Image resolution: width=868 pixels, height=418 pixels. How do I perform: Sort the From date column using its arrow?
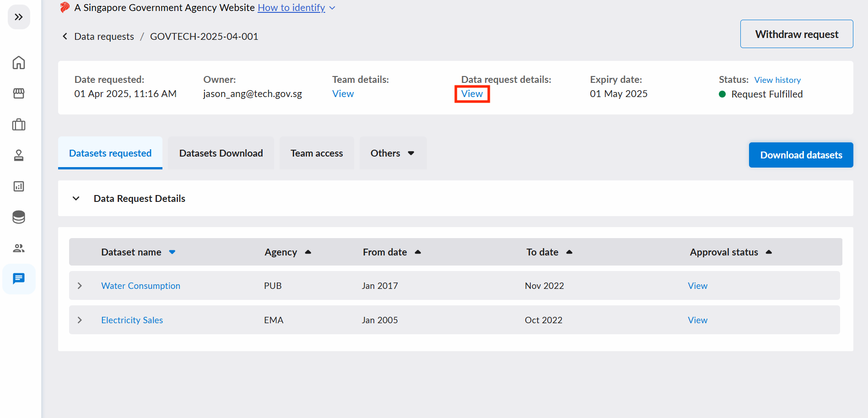pos(418,252)
